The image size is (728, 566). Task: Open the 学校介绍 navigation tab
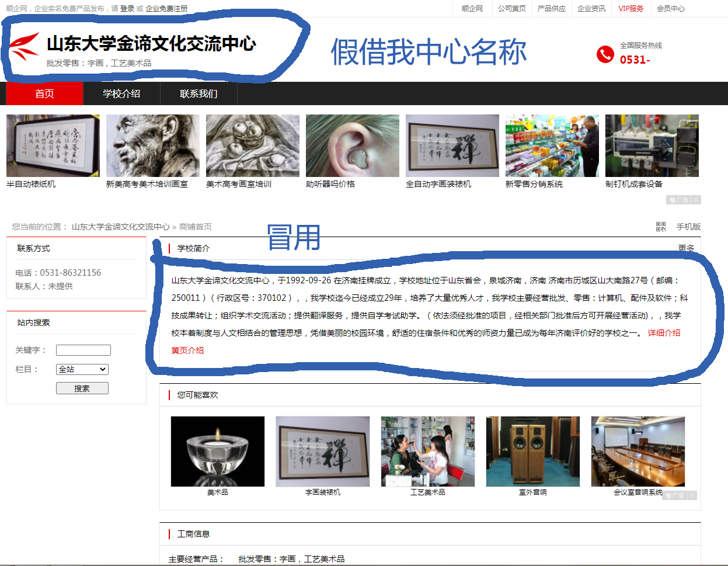[x=121, y=93]
